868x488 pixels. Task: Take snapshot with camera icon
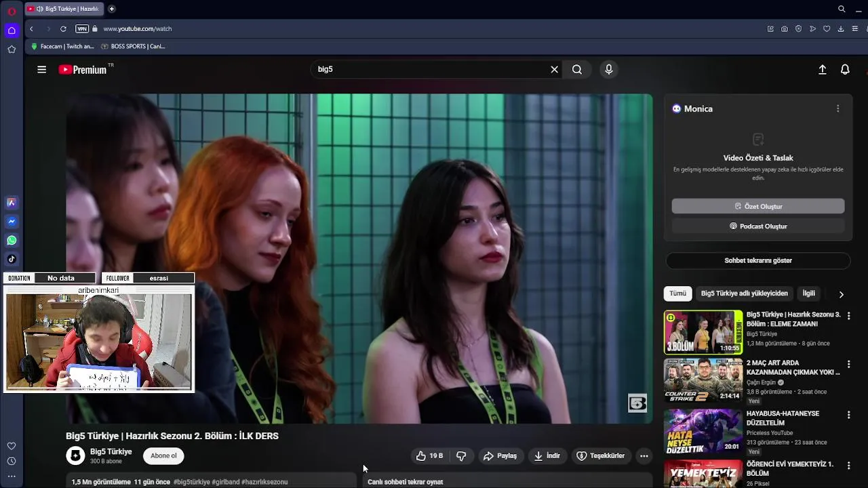(785, 29)
